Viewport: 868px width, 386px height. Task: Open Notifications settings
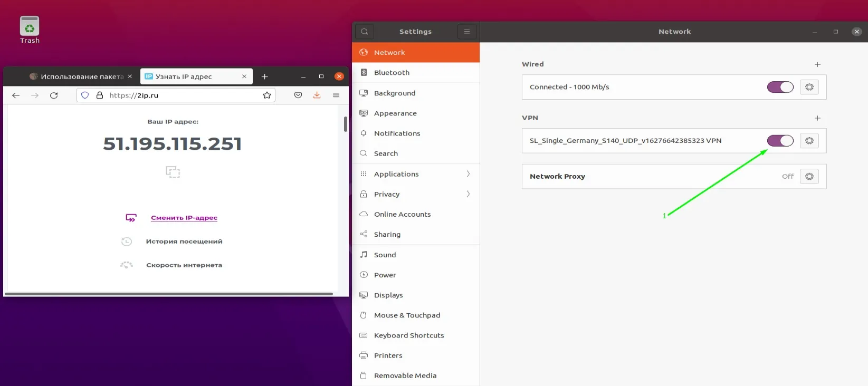click(x=416, y=133)
